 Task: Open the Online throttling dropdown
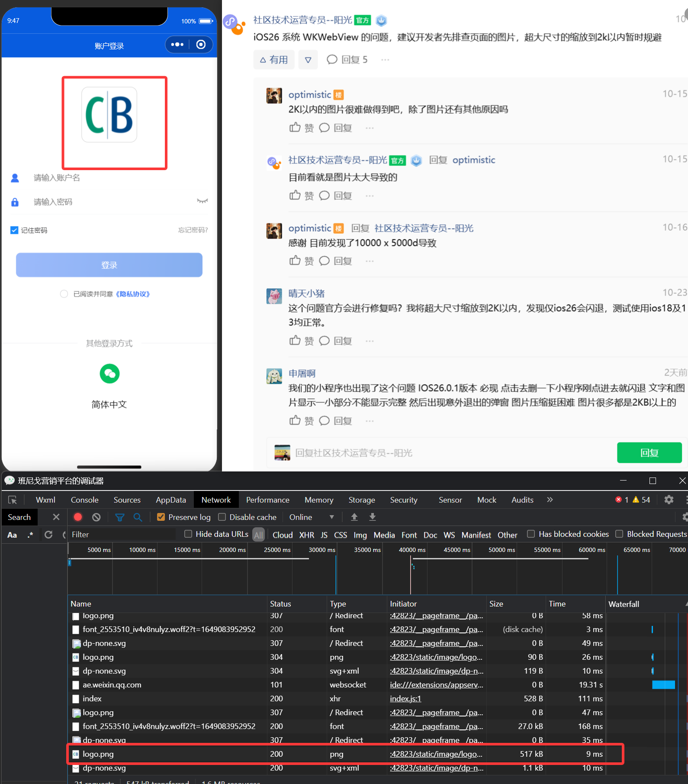(312, 517)
